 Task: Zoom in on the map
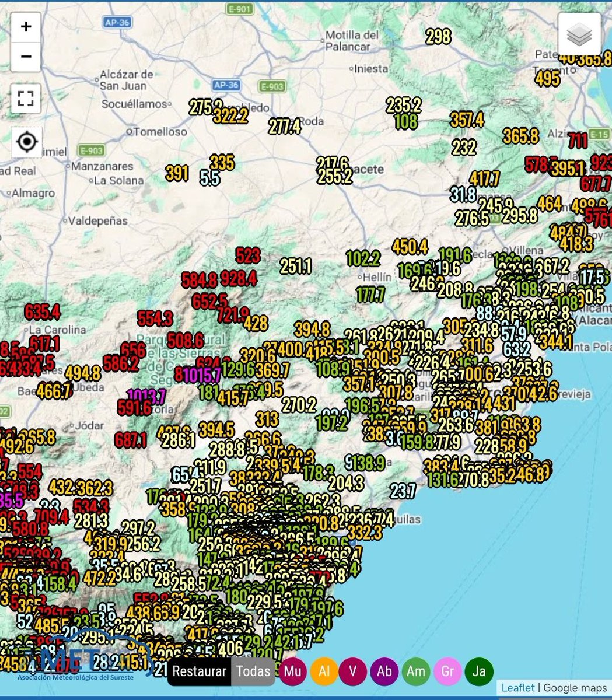[x=26, y=27]
